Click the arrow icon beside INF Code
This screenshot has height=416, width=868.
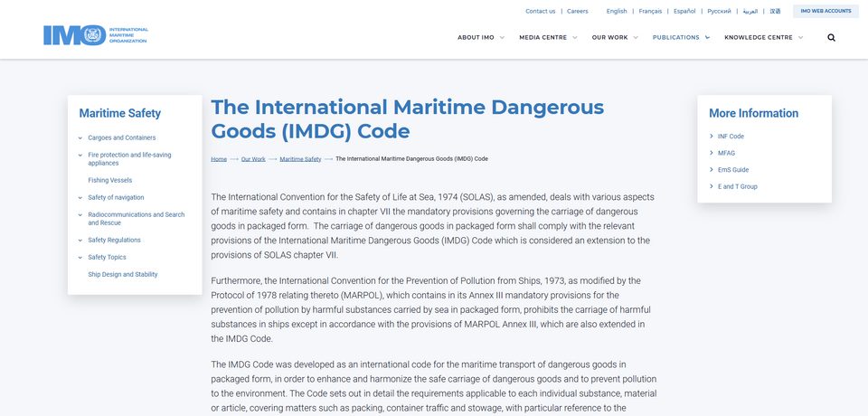(x=712, y=136)
